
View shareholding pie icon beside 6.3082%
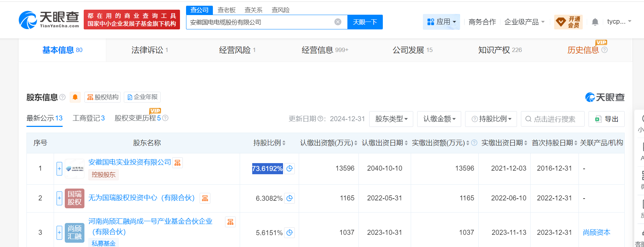[290, 198]
